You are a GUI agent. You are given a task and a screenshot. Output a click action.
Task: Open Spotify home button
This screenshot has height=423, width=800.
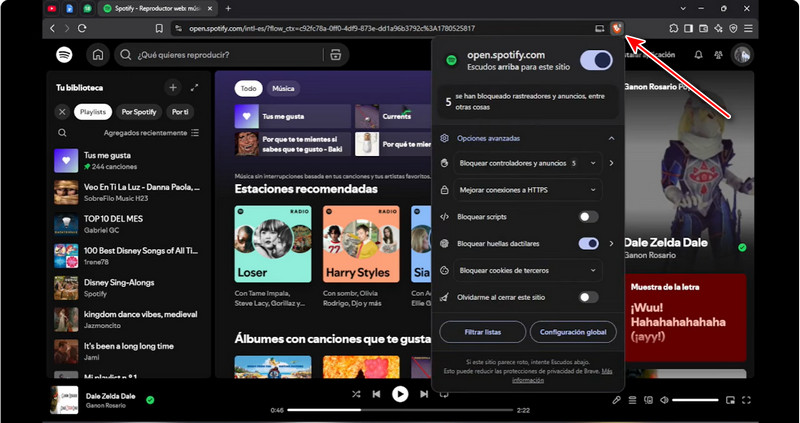point(98,55)
